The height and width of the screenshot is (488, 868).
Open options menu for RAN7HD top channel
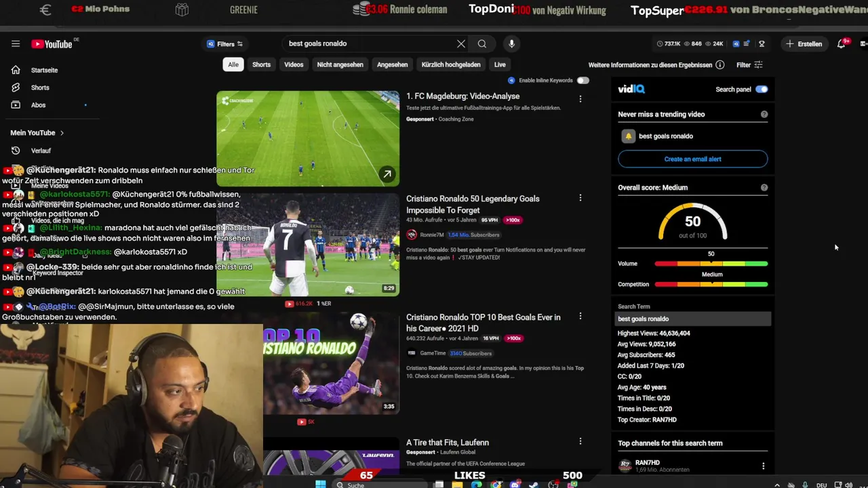point(763,466)
